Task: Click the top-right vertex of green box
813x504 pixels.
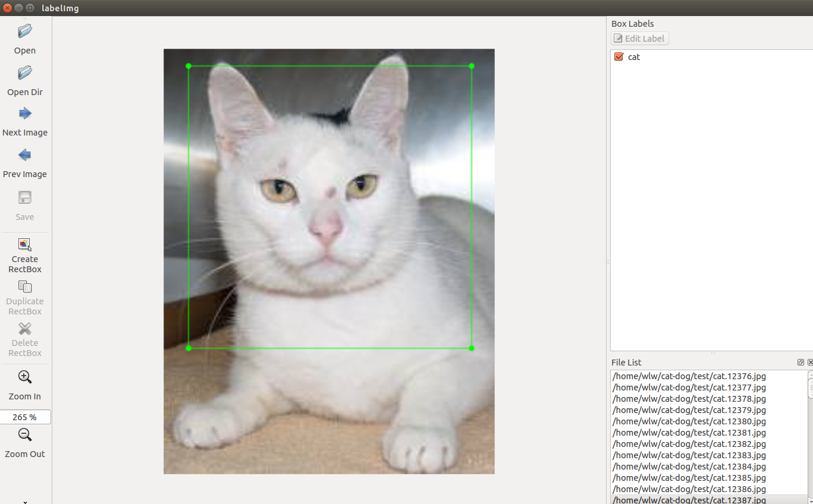Action: [x=472, y=66]
